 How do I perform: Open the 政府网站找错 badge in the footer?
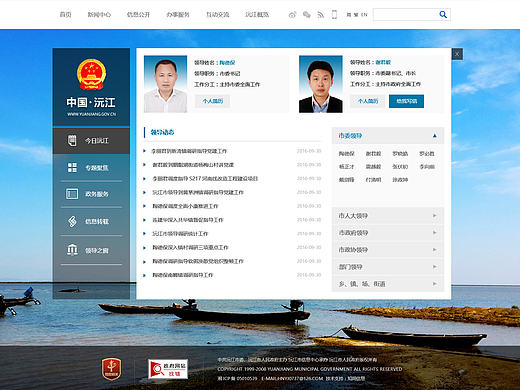(168, 369)
